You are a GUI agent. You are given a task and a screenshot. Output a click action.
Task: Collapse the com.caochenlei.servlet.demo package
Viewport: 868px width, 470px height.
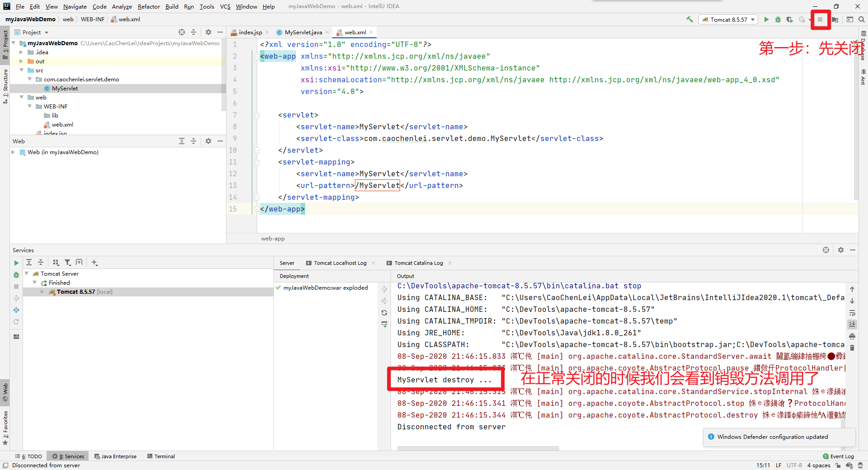point(29,79)
